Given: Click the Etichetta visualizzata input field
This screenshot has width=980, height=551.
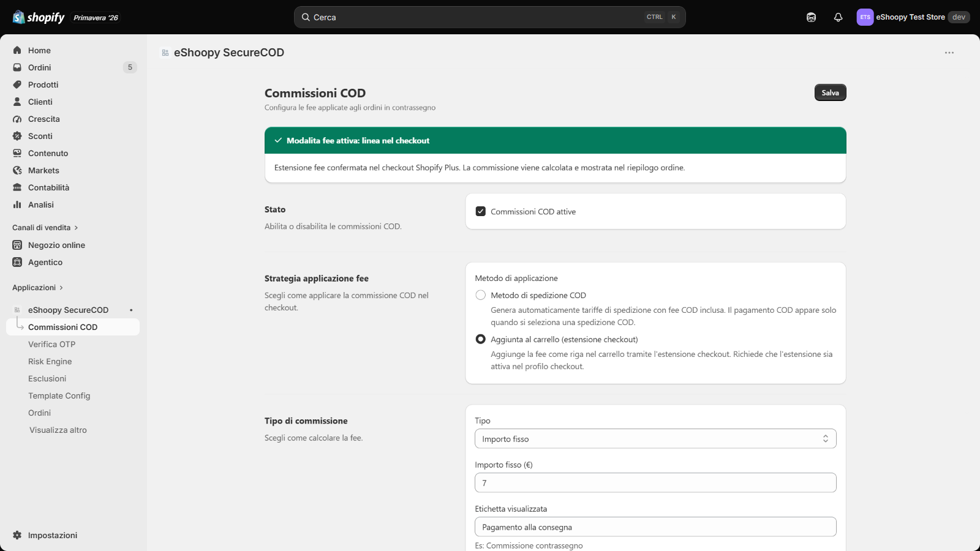Looking at the screenshot, I should (655, 527).
